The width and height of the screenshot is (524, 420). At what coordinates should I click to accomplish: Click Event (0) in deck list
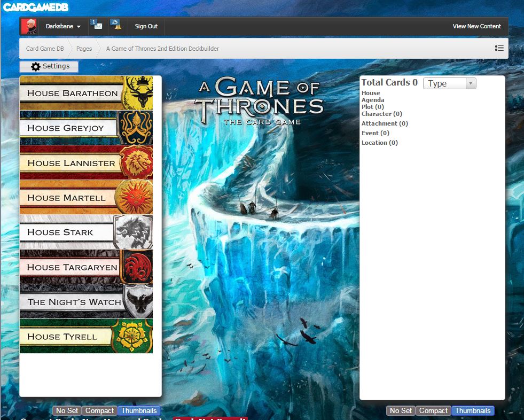point(376,133)
